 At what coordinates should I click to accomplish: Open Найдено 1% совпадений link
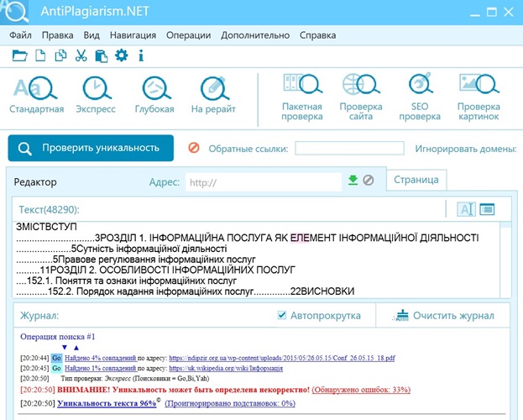click(101, 368)
